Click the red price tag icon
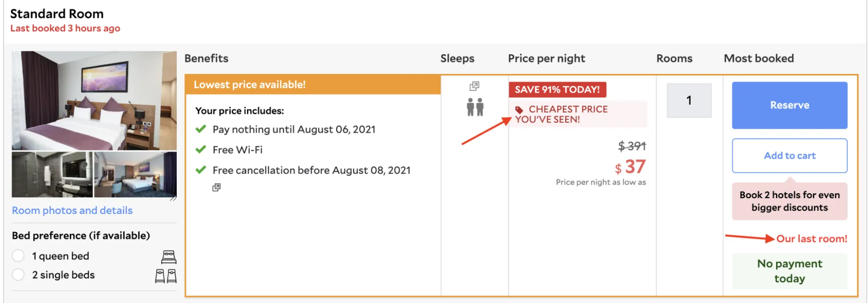Viewport: 868px width, 303px height. (519, 110)
